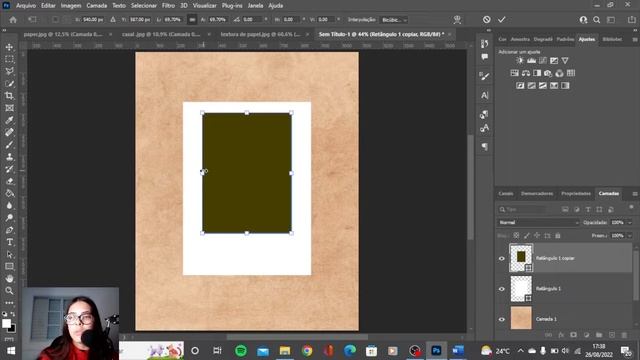Open the search magnifier at top right
The width and height of the screenshot is (640, 360).
(597, 20)
